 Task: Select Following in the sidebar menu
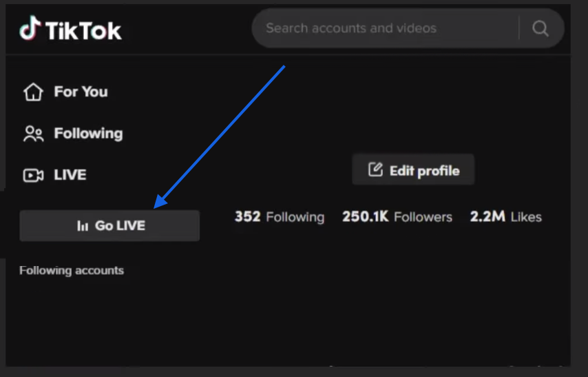click(x=88, y=134)
